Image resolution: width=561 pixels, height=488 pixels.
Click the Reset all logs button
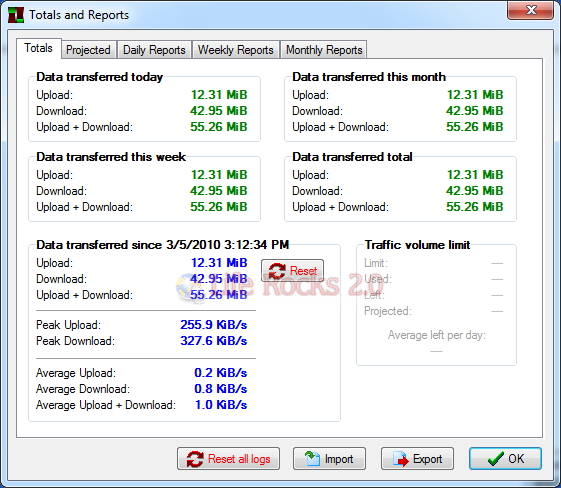click(x=228, y=459)
